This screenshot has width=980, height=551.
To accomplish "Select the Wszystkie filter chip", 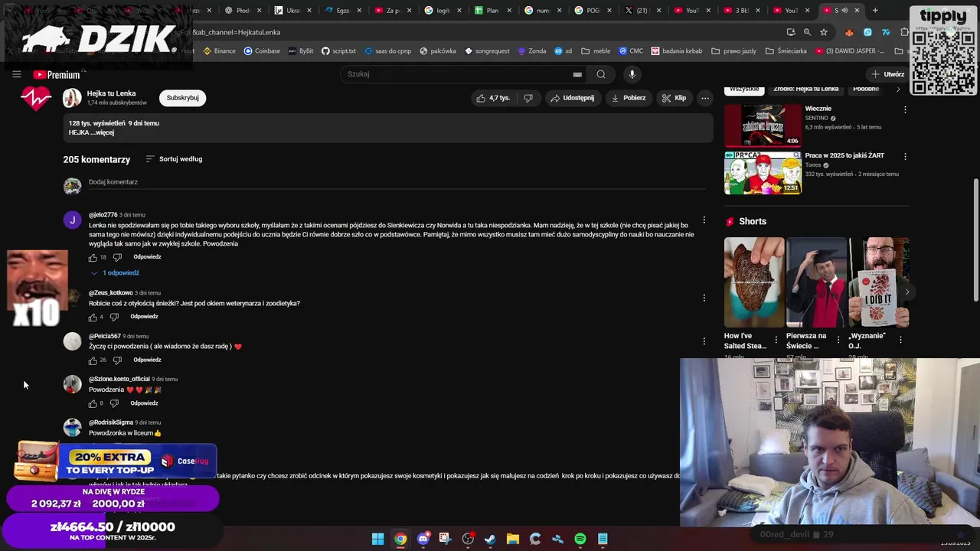I will pyautogui.click(x=744, y=89).
